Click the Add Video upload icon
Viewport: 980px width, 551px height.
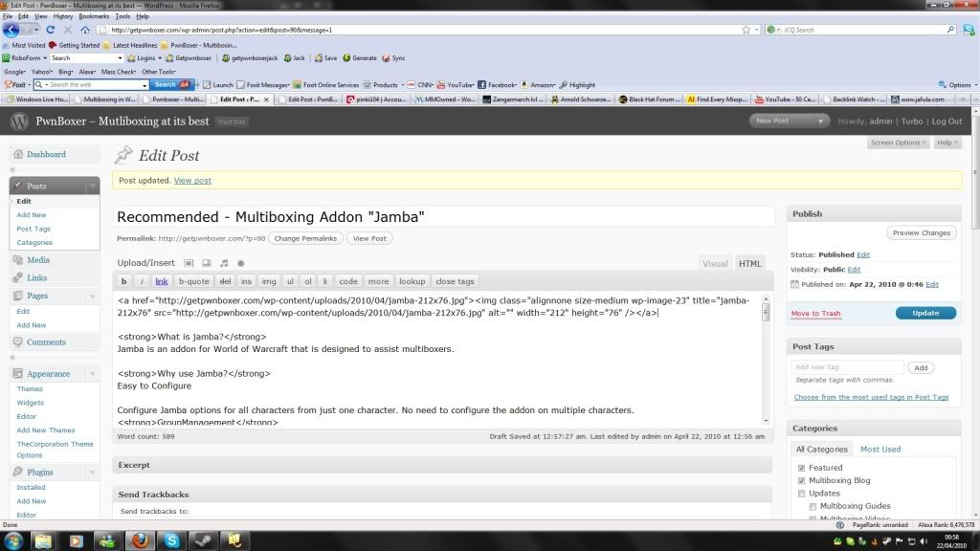pyautogui.click(x=207, y=263)
